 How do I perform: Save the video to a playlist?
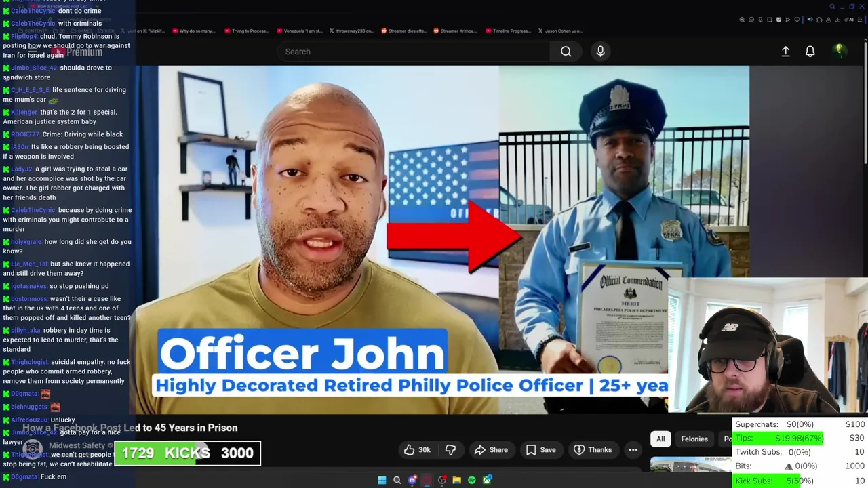click(540, 450)
